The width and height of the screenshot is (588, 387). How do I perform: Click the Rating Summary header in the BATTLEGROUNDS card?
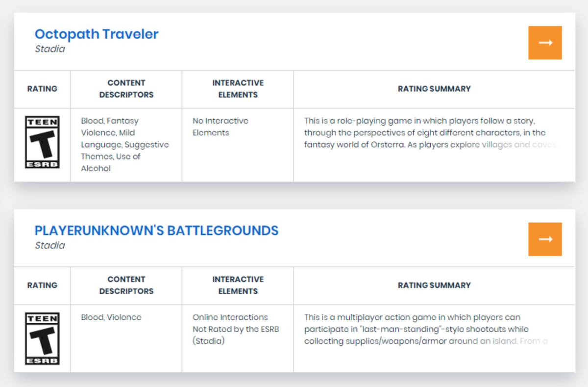[434, 285]
